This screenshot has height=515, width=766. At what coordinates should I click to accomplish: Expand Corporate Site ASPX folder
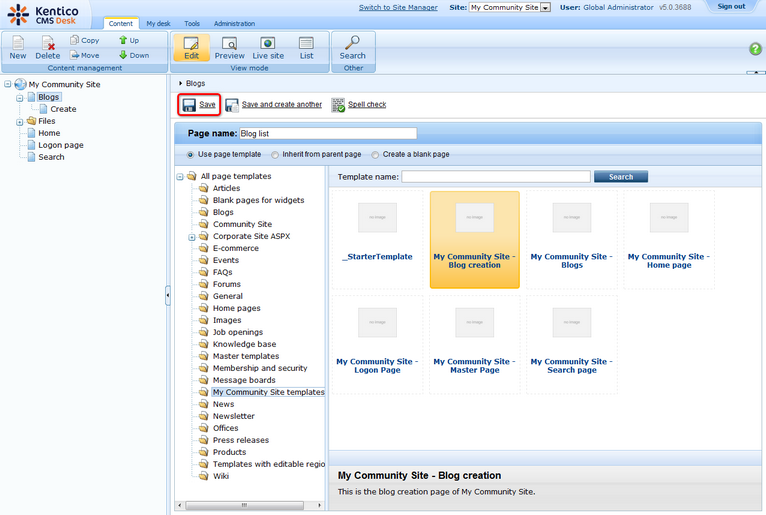(x=192, y=237)
